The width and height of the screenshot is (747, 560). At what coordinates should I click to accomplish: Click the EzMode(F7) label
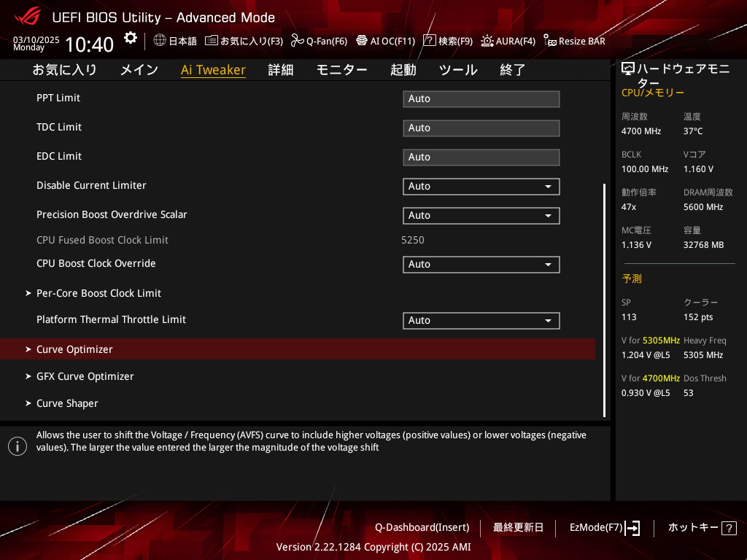tap(596, 528)
